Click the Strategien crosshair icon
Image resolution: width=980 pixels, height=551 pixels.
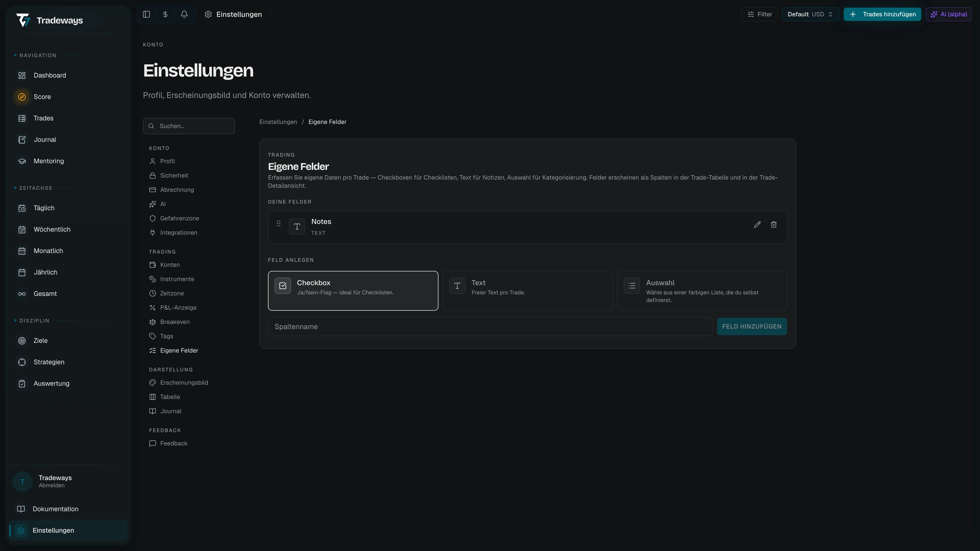22,362
